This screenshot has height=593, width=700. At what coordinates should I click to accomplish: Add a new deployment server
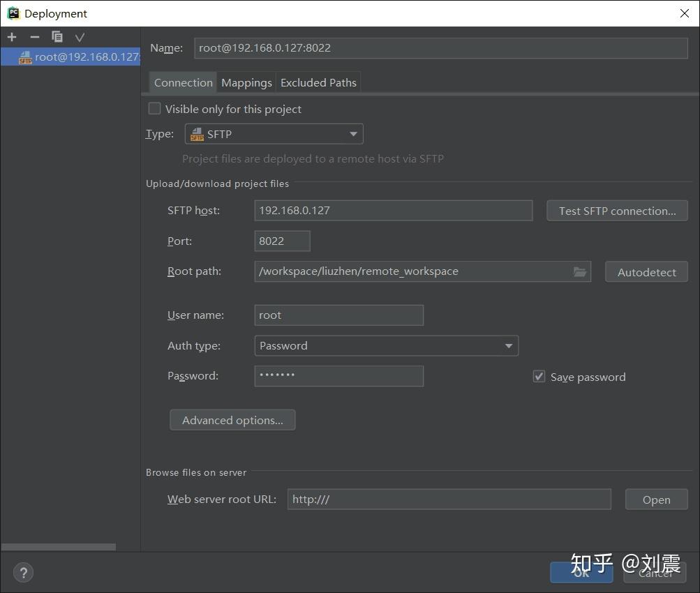click(11, 37)
